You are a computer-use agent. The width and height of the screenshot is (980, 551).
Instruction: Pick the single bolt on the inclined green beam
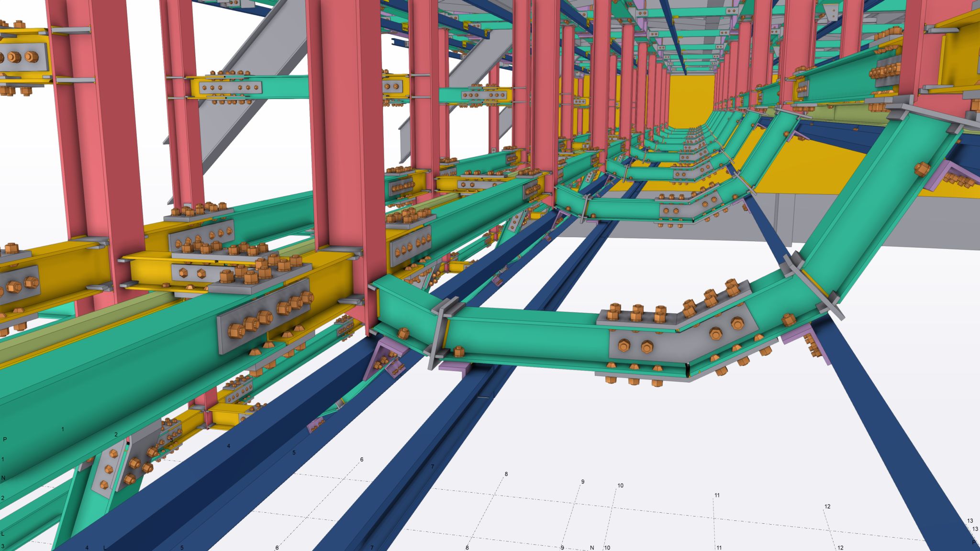tap(921, 169)
